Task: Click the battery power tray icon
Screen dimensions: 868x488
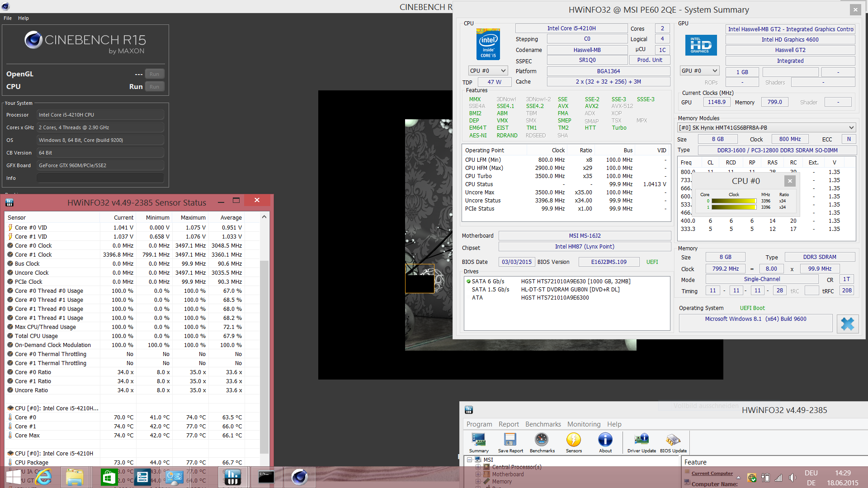Action: pyautogui.click(x=765, y=478)
